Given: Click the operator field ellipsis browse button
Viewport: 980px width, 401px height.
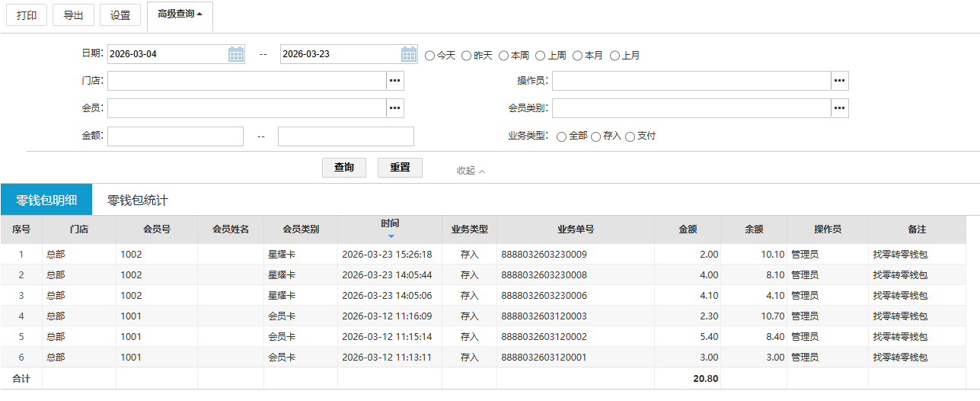Looking at the screenshot, I should 839,81.
